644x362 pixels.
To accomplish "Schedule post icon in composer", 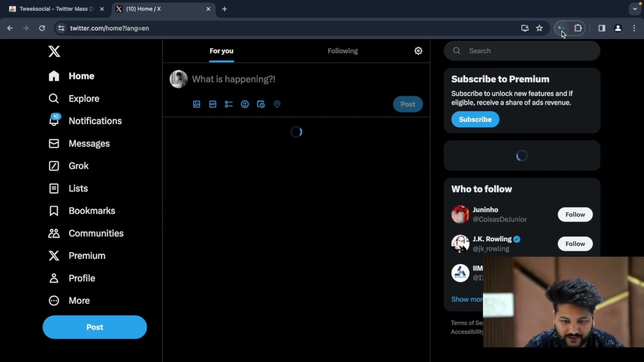I will coord(261,104).
